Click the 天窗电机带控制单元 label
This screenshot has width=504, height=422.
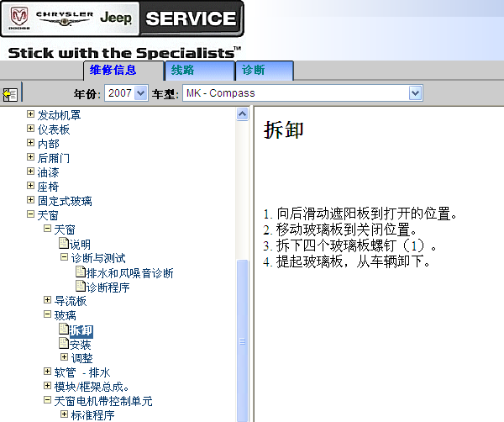click(x=103, y=401)
